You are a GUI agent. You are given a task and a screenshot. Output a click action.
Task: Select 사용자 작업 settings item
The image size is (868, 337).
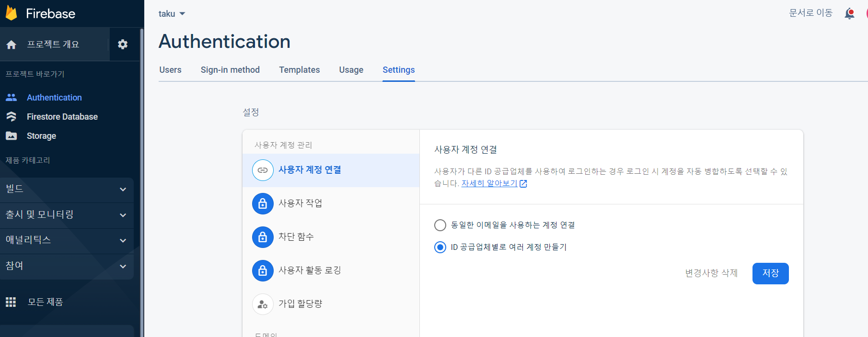point(331,203)
